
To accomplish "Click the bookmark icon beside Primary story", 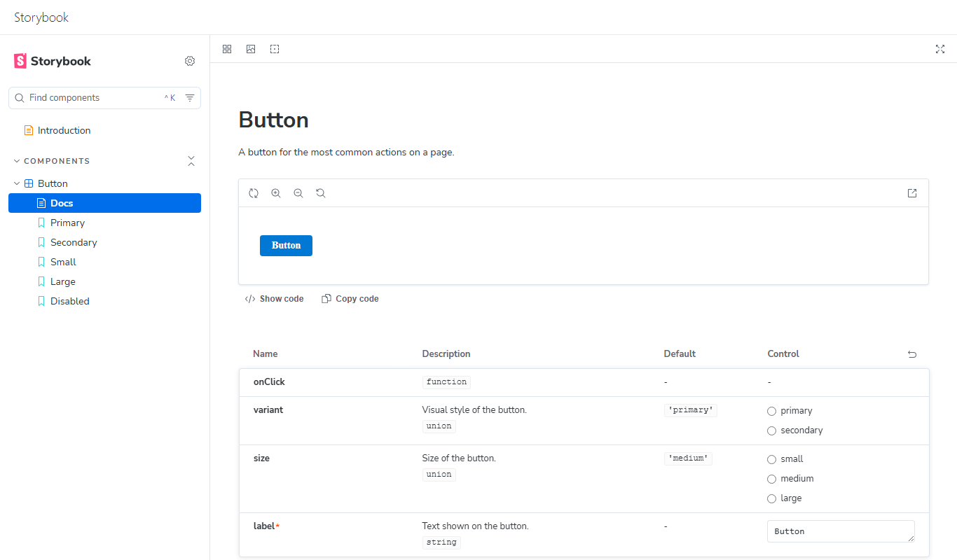I will point(41,223).
